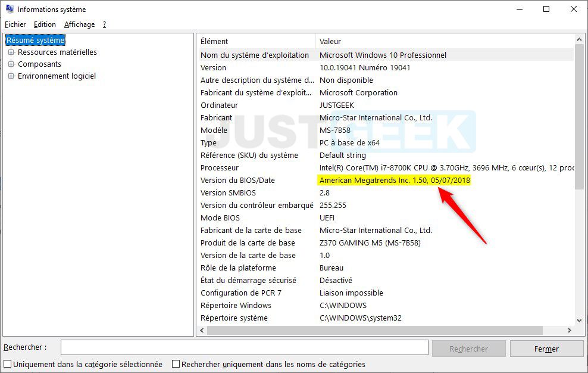The image size is (588, 373).
Task: Click the vertical scrollbar thumb
Action: pos(579,117)
